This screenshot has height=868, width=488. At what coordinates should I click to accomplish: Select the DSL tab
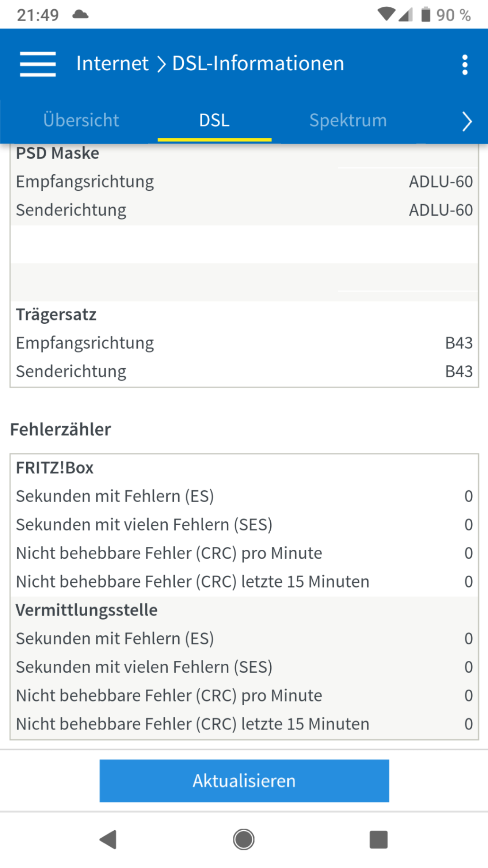click(x=214, y=120)
